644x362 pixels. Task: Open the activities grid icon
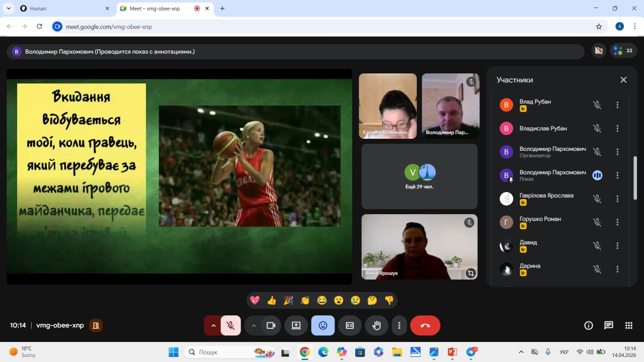coord(629,325)
